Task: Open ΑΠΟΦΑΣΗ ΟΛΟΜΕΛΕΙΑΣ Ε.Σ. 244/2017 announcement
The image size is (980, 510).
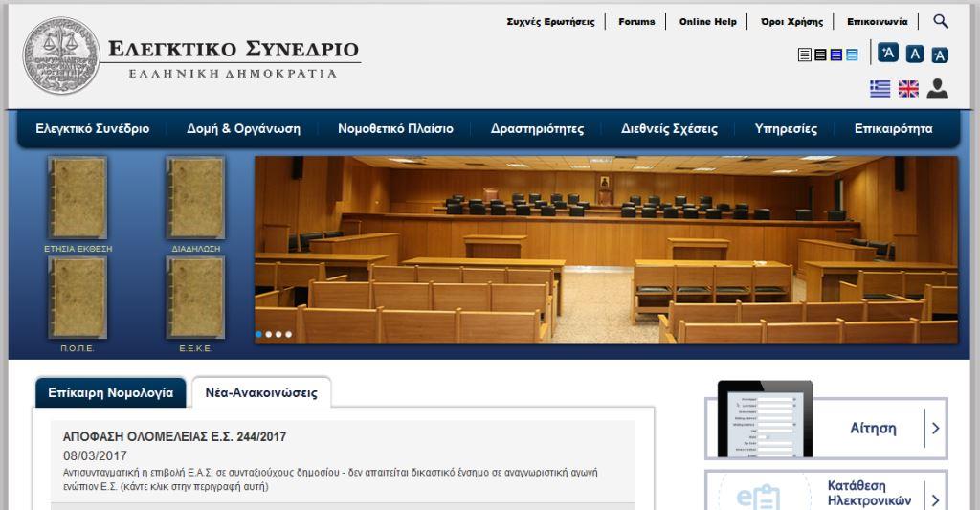Action: [x=174, y=437]
